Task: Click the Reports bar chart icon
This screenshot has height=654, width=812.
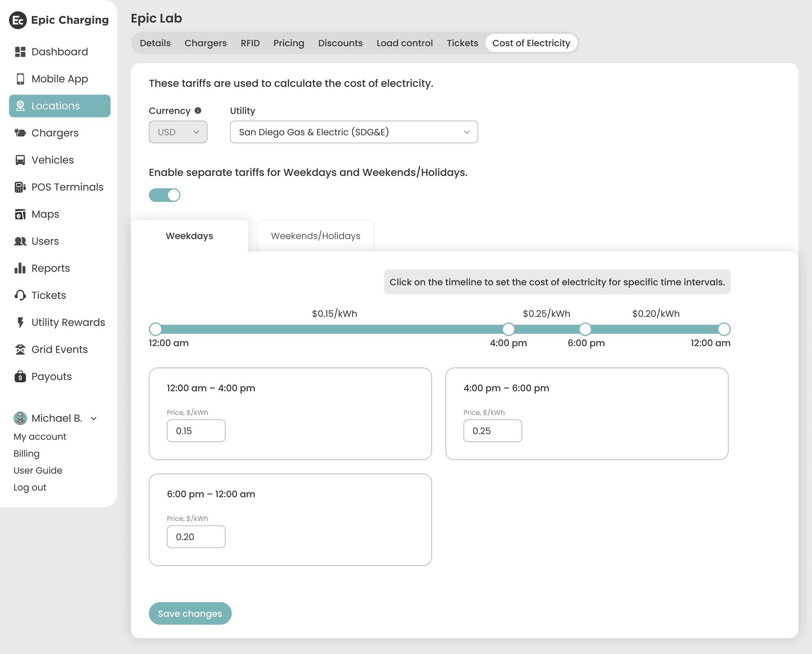Action: pos(20,268)
